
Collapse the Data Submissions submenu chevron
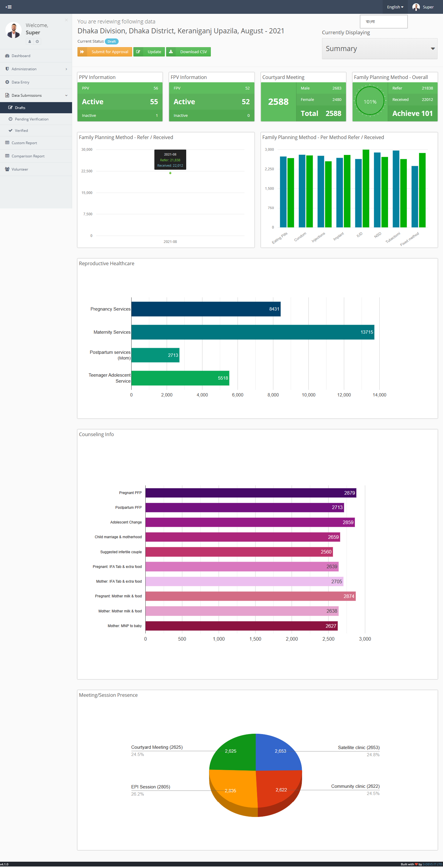pyautogui.click(x=66, y=95)
